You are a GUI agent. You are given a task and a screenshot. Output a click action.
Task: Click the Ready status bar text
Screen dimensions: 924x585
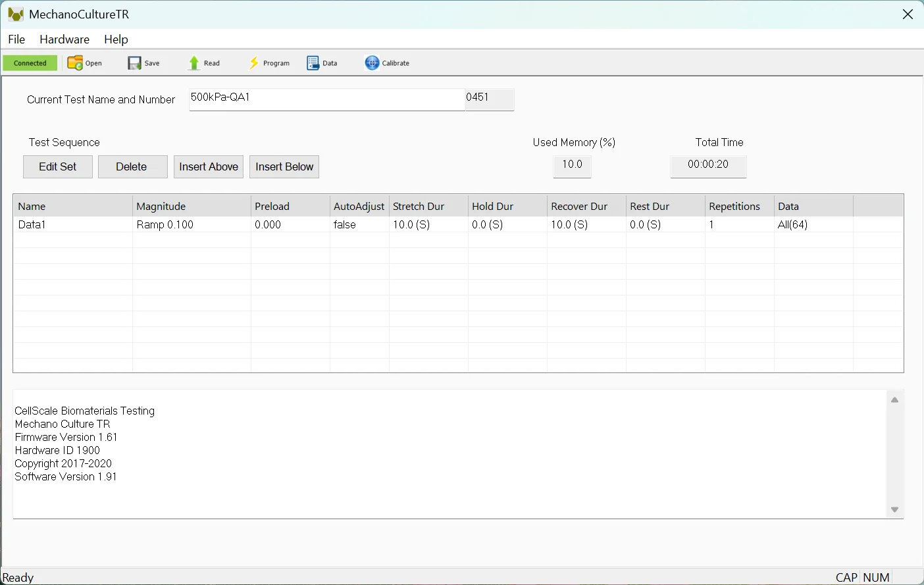tap(18, 577)
